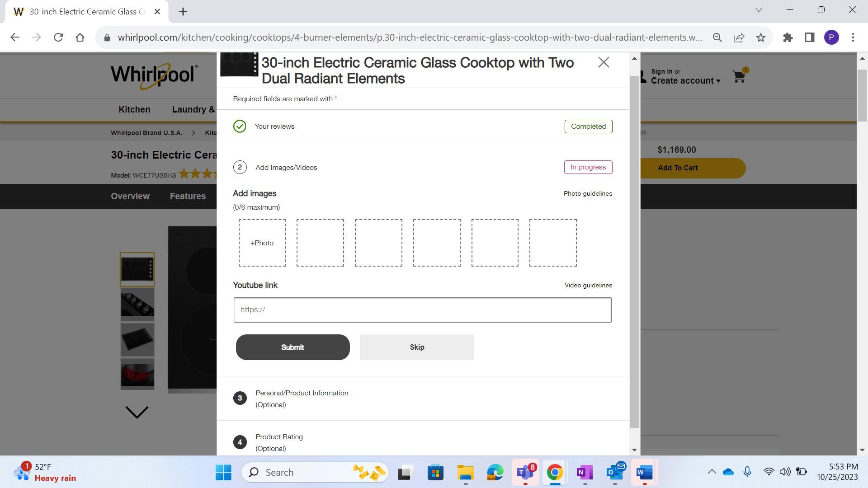This screenshot has height=488, width=868.
Task: Click the +Photo upload box
Action: 262,243
